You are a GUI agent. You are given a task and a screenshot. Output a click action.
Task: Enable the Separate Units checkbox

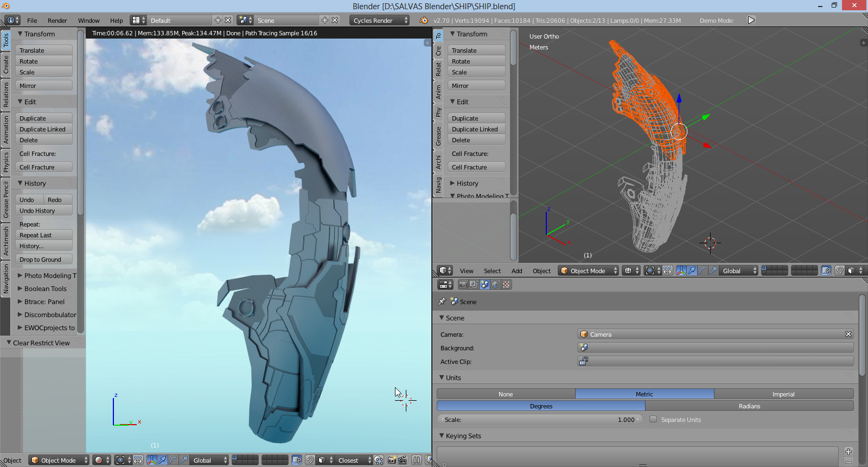click(653, 419)
